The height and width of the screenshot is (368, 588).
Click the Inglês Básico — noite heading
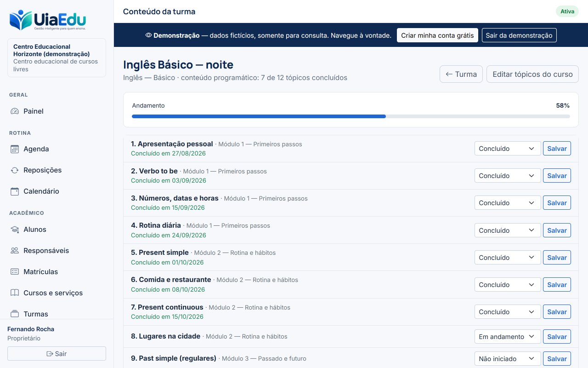[178, 64]
